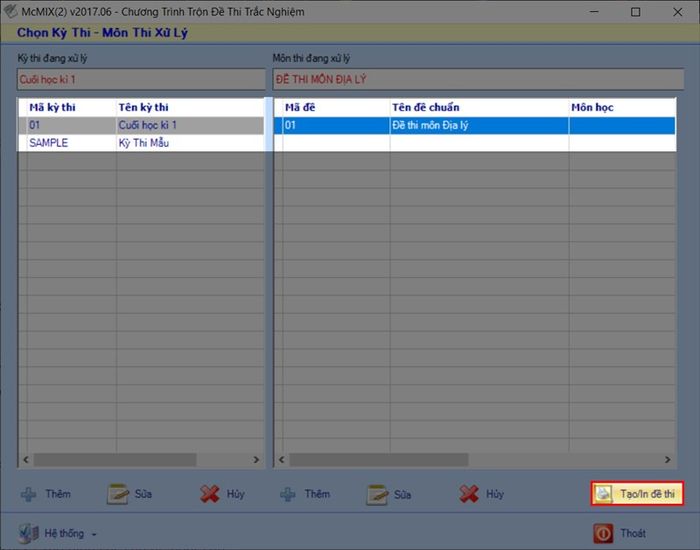Click the Tên kỳ thi column header

tap(143, 107)
